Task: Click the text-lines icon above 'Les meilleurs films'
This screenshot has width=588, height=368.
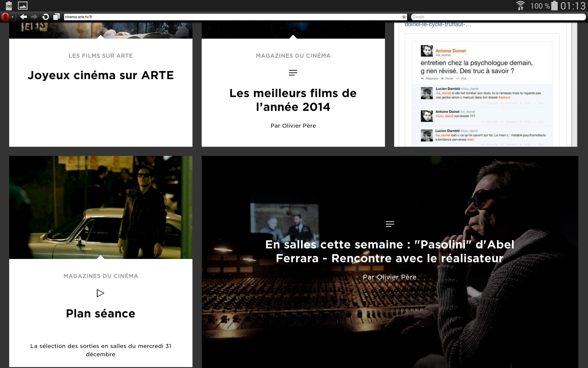Action: tap(293, 73)
